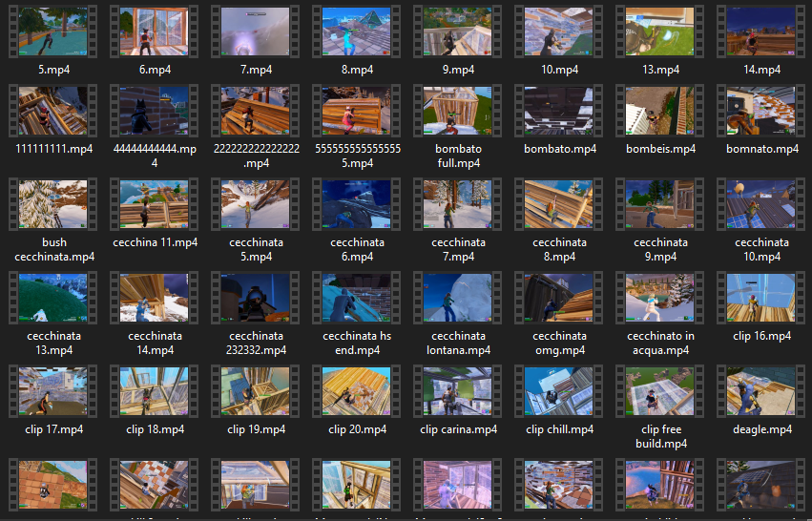Select the 111111111.mp4 video icon

click(x=52, y=111)
